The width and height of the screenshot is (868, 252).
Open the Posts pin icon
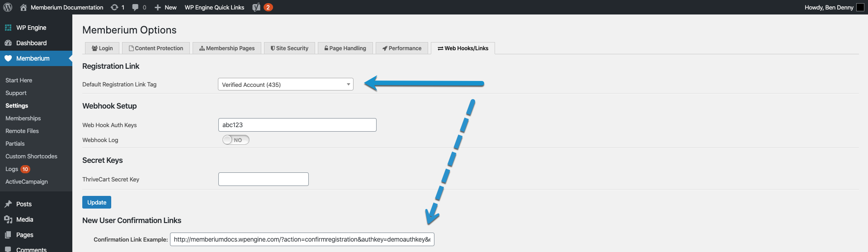click(8, 204)
